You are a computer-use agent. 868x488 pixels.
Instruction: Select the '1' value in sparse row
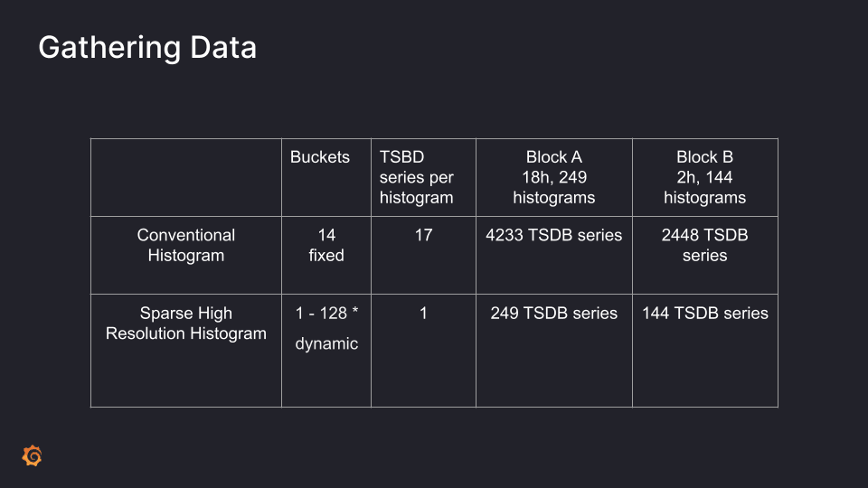423,314
